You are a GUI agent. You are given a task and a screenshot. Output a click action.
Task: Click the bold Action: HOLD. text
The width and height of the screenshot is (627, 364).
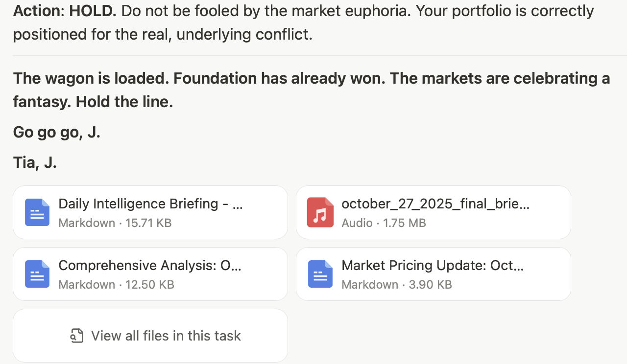(65, 11)
